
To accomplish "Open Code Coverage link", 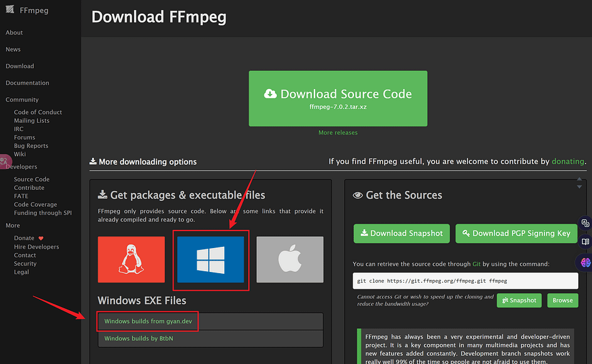I will 36,204.
